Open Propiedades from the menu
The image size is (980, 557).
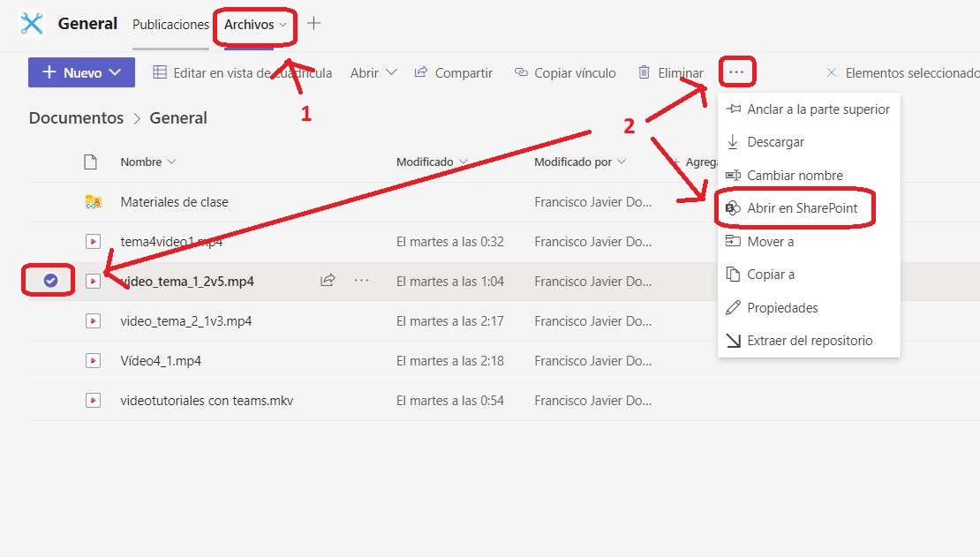coord(809,308)
